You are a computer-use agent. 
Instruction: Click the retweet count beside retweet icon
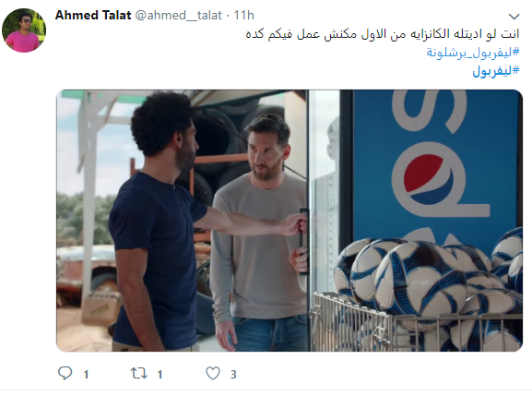tap(160, 374)
